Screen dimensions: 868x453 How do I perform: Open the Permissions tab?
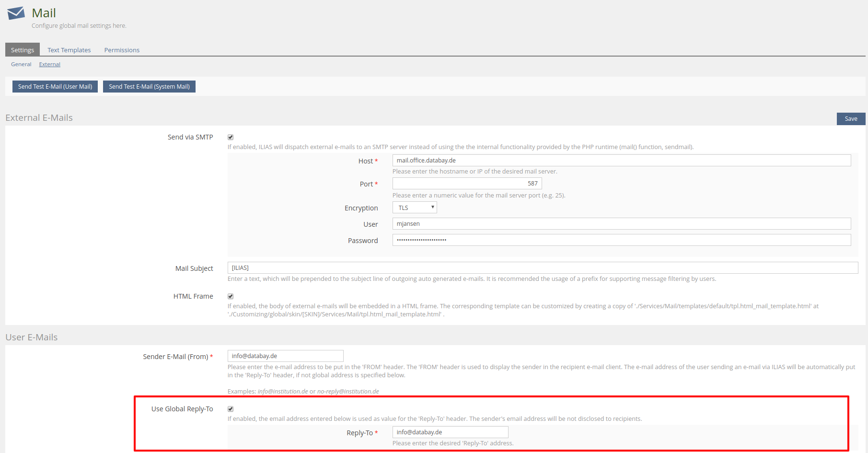(x=122, y=50)
